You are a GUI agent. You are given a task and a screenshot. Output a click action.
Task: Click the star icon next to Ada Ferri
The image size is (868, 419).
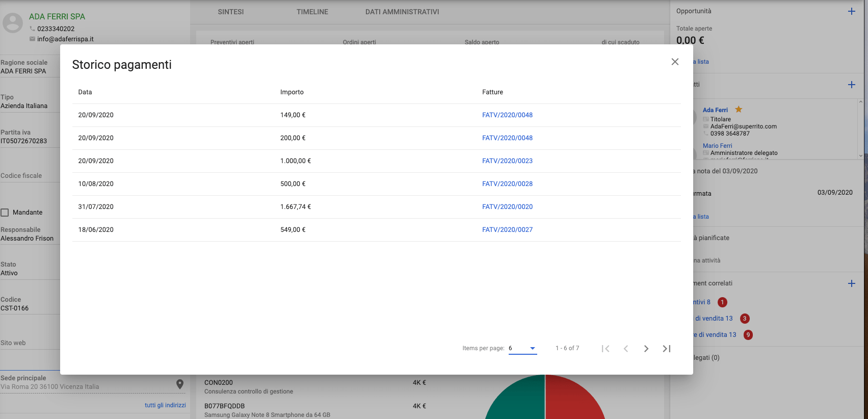tap(739, 109)
